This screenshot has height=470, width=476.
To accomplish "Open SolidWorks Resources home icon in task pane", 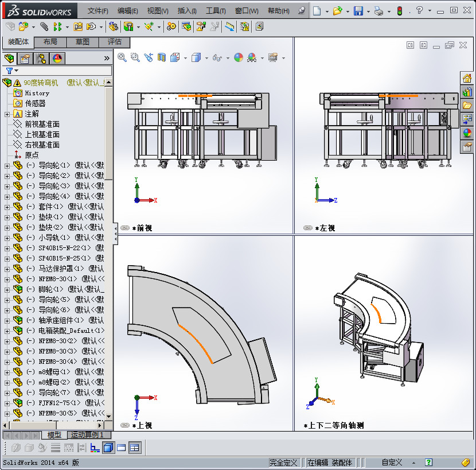I will [x=467, y=79].
